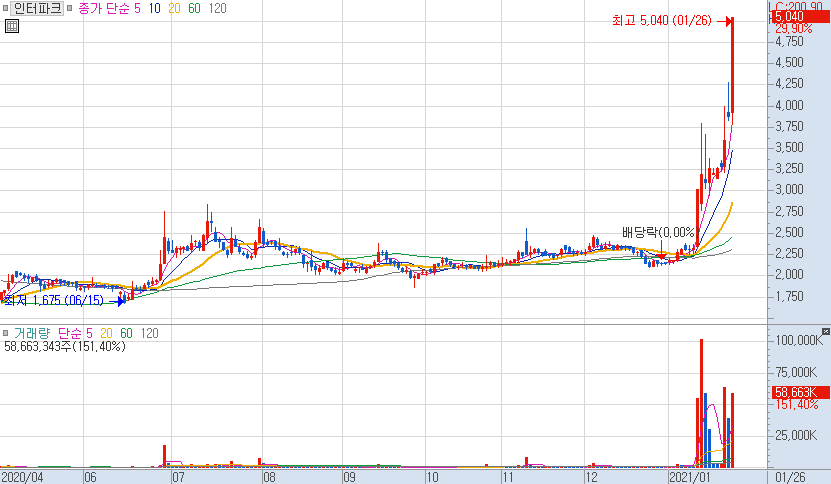Screen dimensions: 831x484
Task: Click the 3,250 price axis label
Action: [790, 169]
